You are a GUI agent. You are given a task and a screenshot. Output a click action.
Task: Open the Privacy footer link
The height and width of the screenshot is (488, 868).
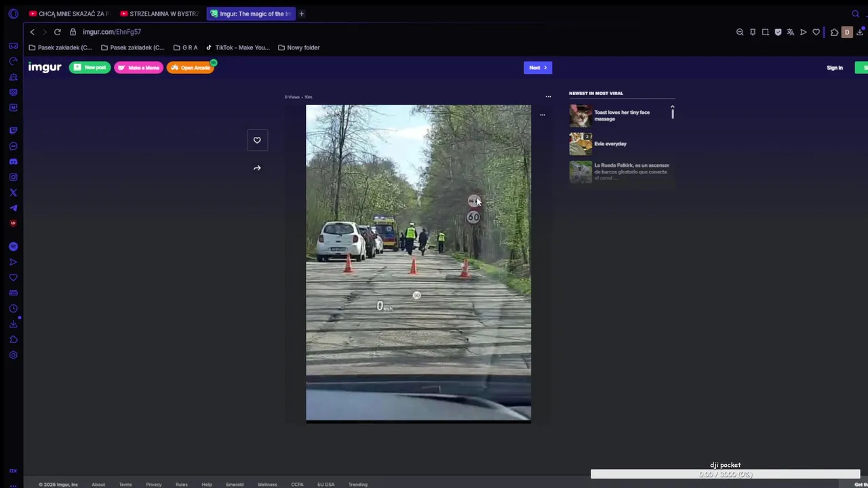pyautogui.click(x=154, y=485)
